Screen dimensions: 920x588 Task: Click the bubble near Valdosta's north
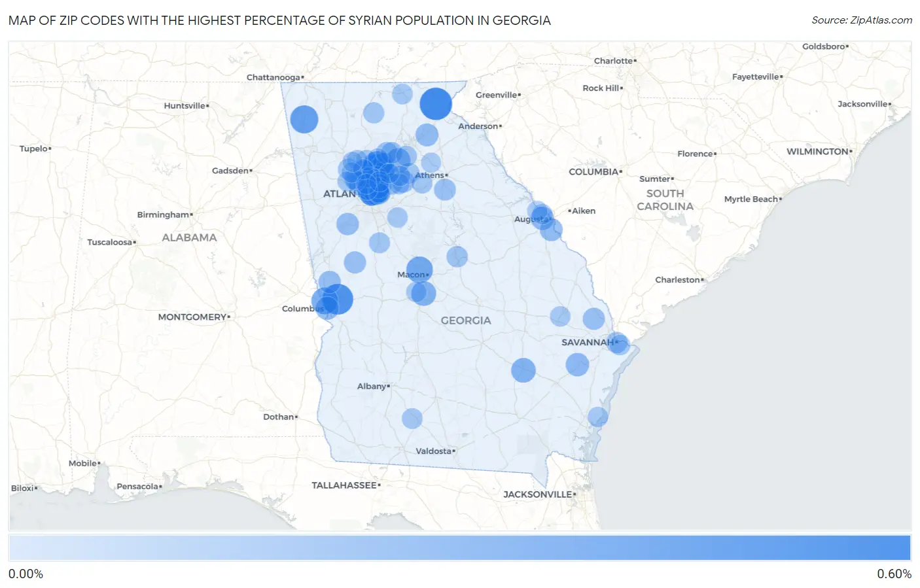[x=412, y=418]
